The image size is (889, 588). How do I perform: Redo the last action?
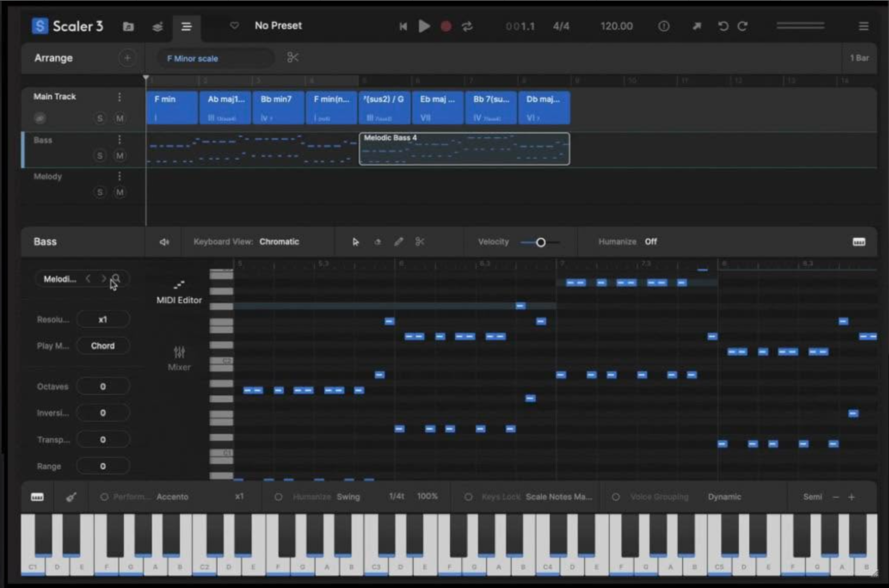(x=743, y=27)
